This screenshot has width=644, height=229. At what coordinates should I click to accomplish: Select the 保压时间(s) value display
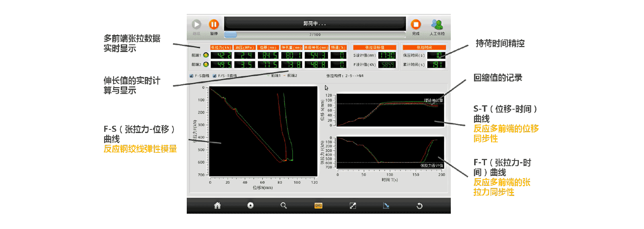point(436,55)
